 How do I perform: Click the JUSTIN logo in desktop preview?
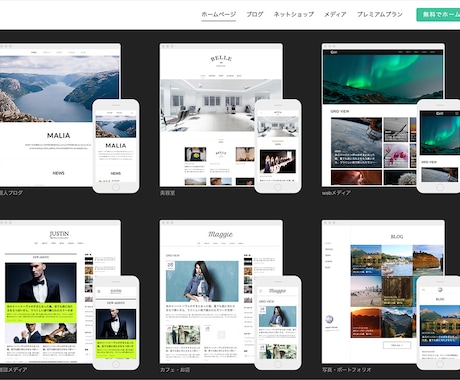(59, 234)
